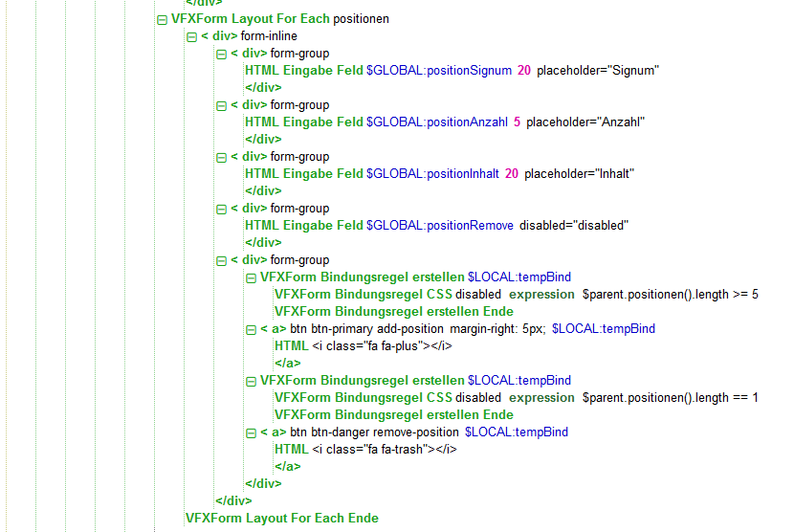Select the HTML Eingabe Feld positionInhalt line
794x532 pixels.
pyautogui.click(x=440, y=174)
